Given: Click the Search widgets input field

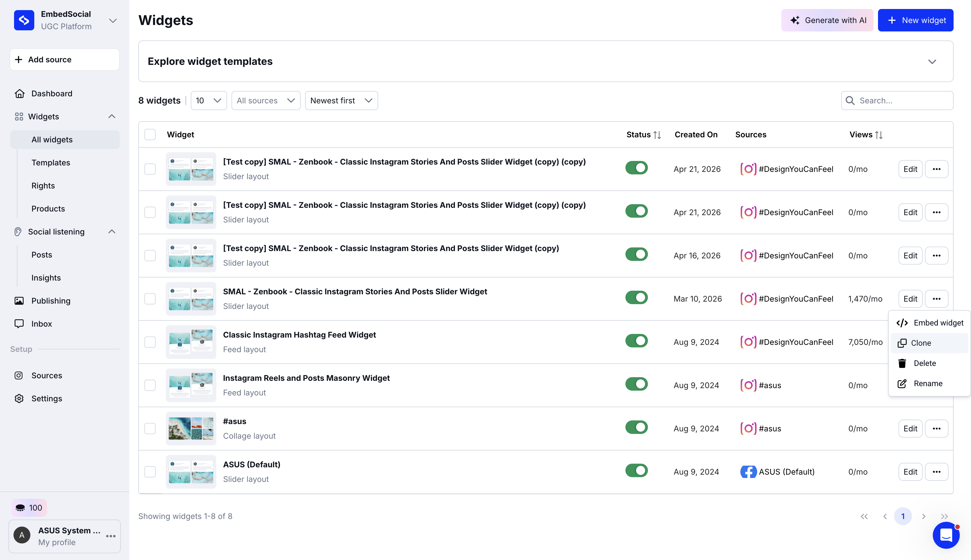Looking at the screenshot, I should 902,100.
